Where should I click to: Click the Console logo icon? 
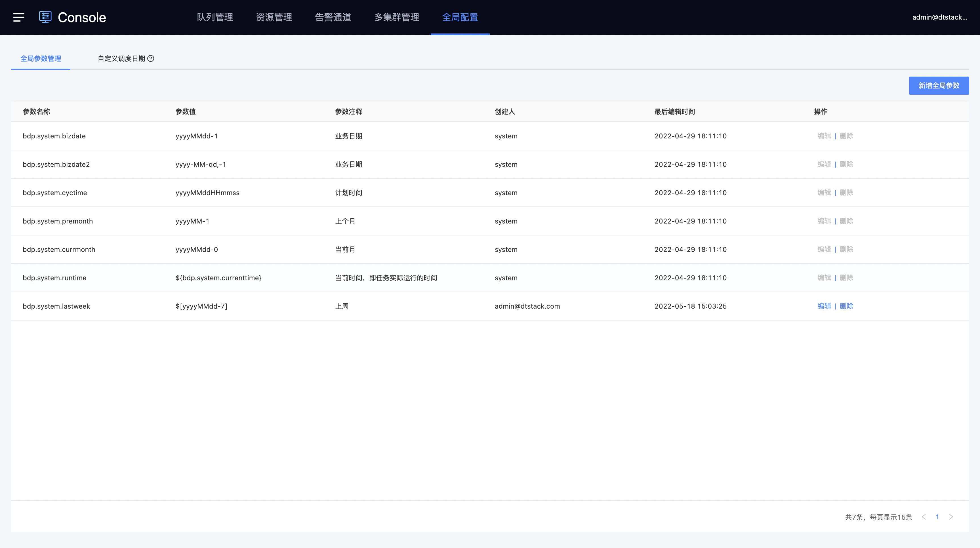pyautogui.click(x=45, y=17)
